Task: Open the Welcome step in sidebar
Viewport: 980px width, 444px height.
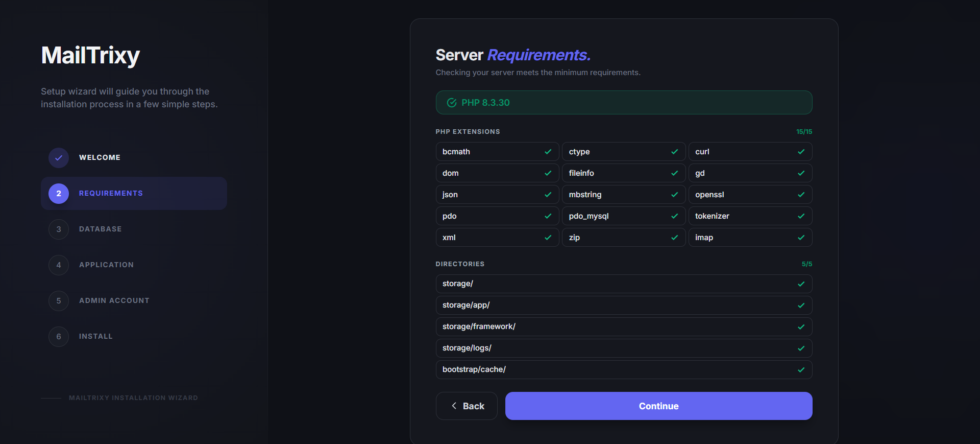Action: pyautogui.click(x=134, y=157)
